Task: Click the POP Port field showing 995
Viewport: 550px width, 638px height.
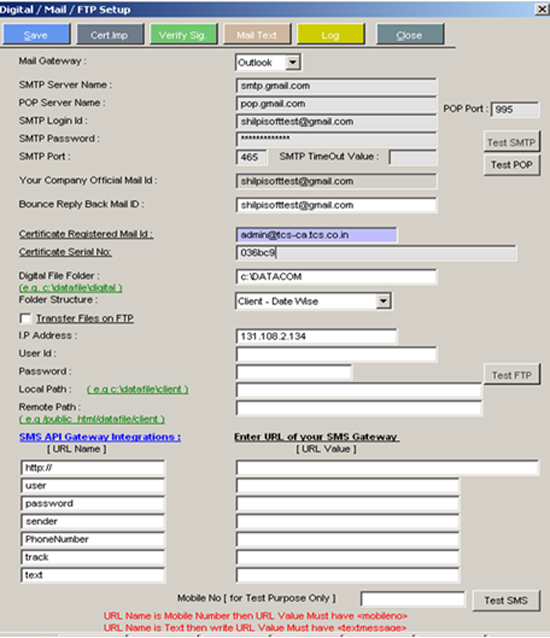Action: (x=515, y=109)
